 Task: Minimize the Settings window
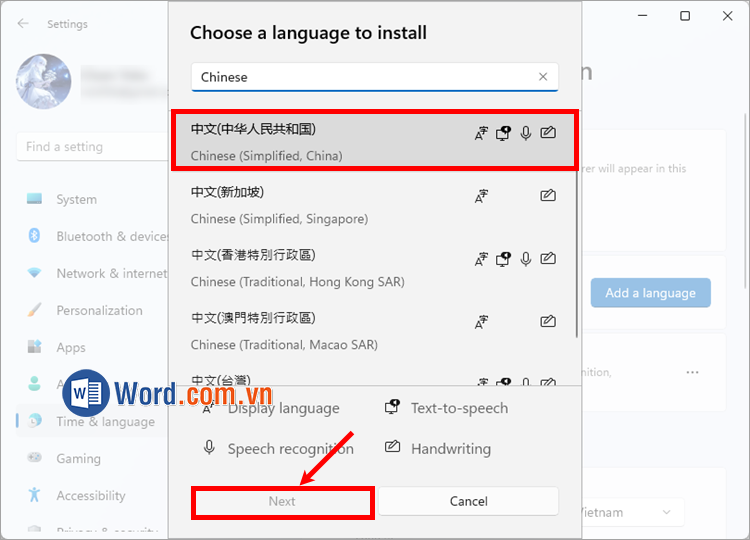pyautogui.click(x=642, y=16)
